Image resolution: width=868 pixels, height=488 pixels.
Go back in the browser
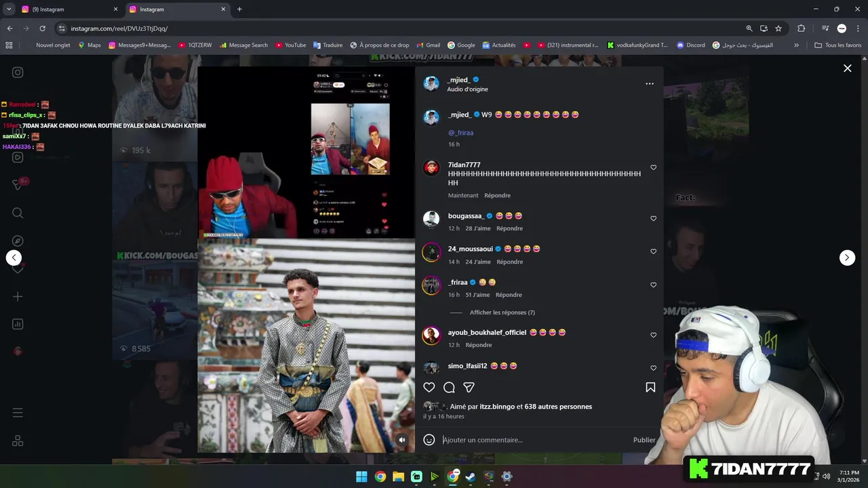coord(9,28)
